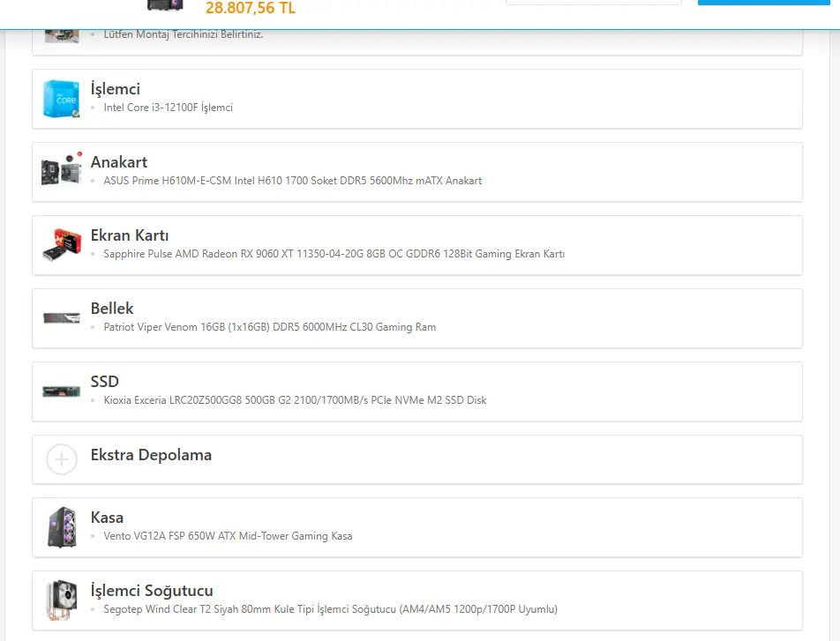This screenshot has width=840, height=641.
Task: Click the Patriot Viper RAM image
Action: click(62, 318)
